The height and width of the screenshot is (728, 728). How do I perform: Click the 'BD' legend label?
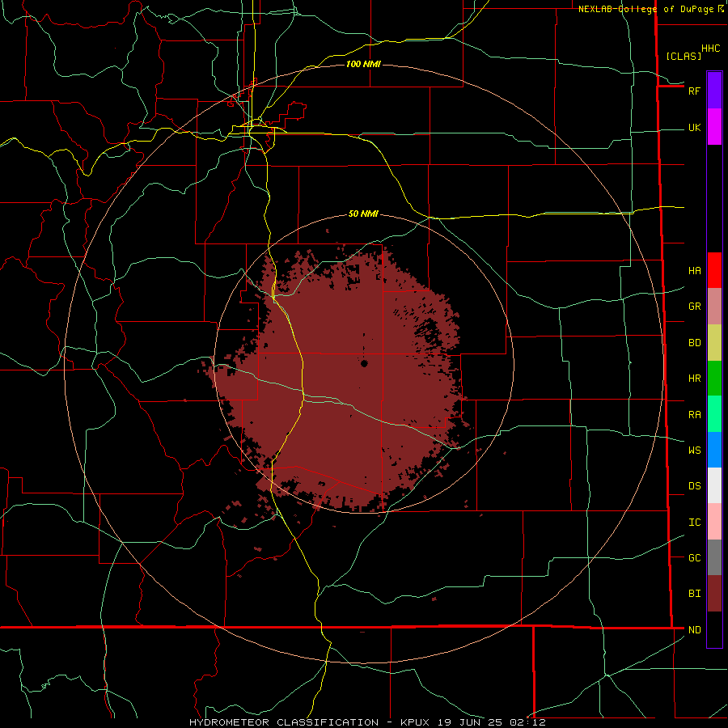coord(694,343)
